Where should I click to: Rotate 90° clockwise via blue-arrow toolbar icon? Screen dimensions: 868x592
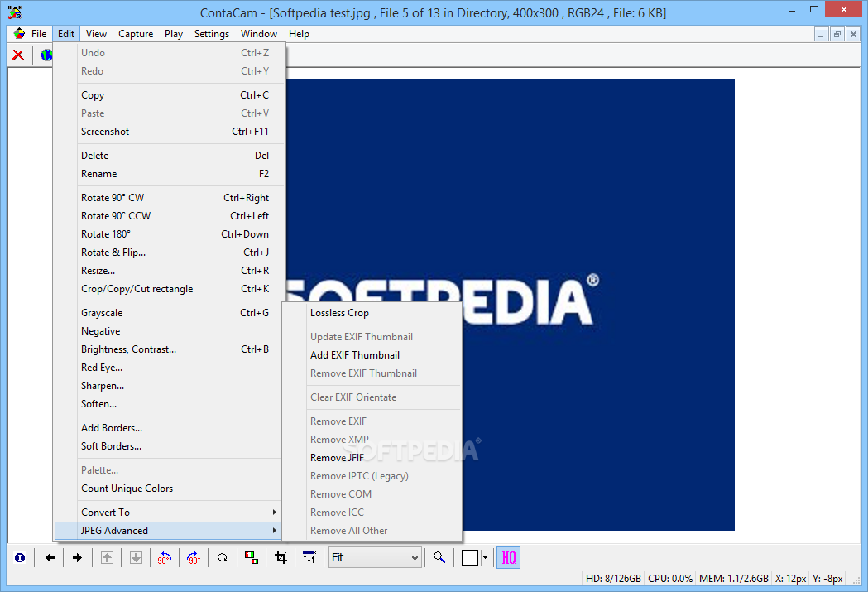(x=193, y=558)
